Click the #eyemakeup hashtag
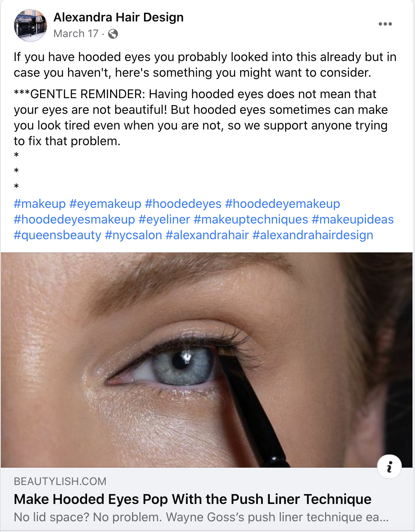The width and height of the screenshot is (415, 532). coord(105,204)
